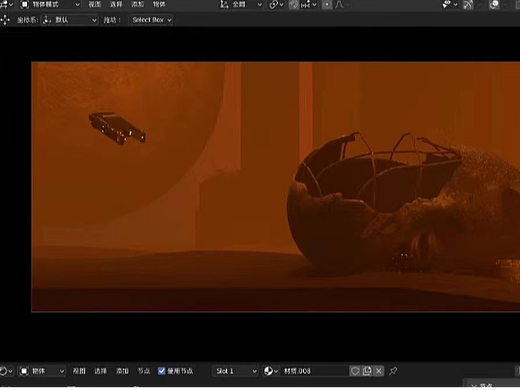The height and width of the screenshot is (390, 520).
Task: Click the duplicate material icon
Action: click(367, 371)
